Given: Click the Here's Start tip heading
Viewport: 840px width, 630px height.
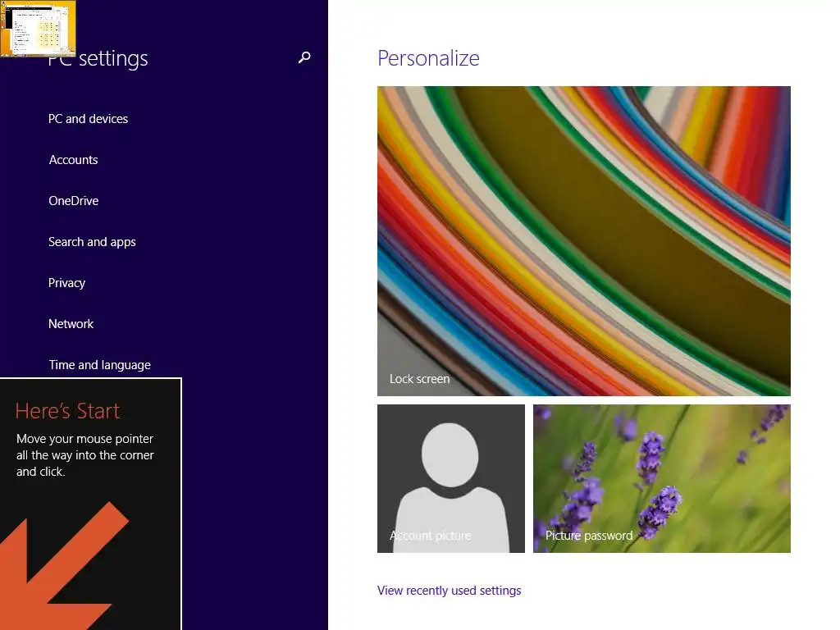Looking at the screenshot, I should point(67,411).
